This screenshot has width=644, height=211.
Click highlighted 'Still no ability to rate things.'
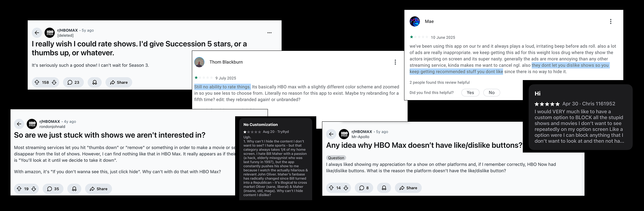coord(222,87)
